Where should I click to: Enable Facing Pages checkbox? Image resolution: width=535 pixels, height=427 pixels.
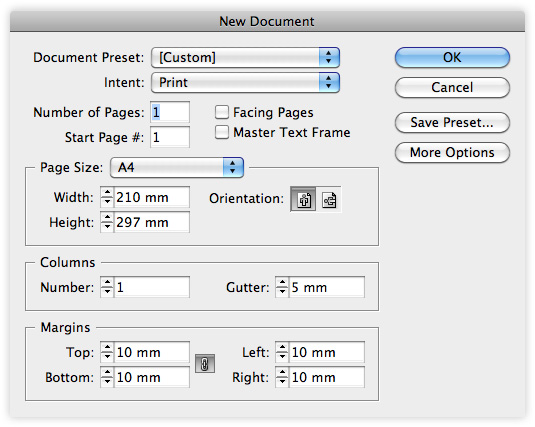tap(222, 112)
